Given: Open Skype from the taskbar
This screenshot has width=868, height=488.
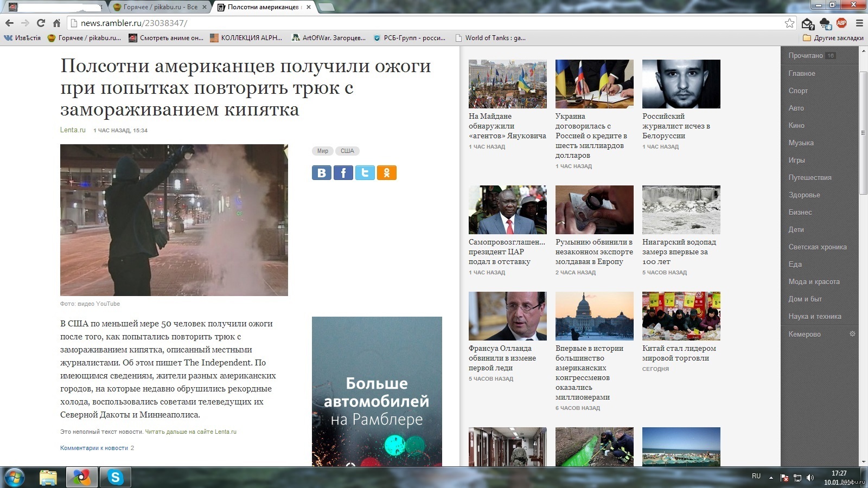Looking at the screenshot, I should coord(115,477).
